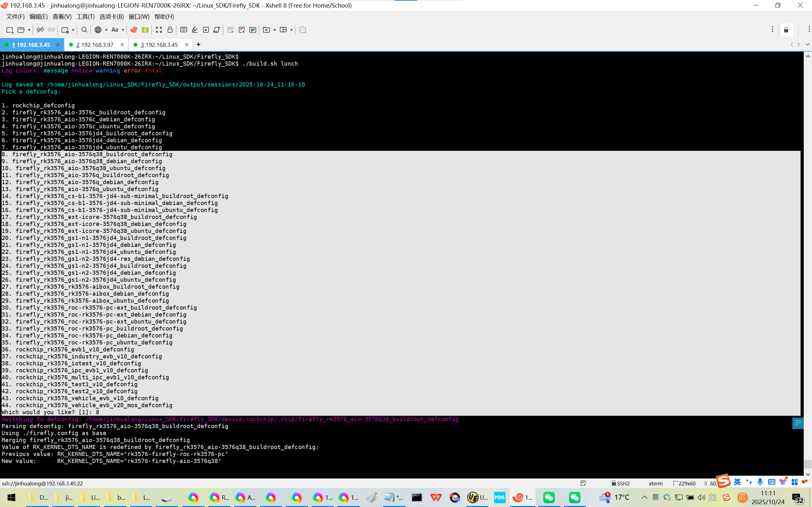This screenshot has width=812, height=507.
Task: Switch to tab 2 192.168.3.97
Action: tap(95, 45)
